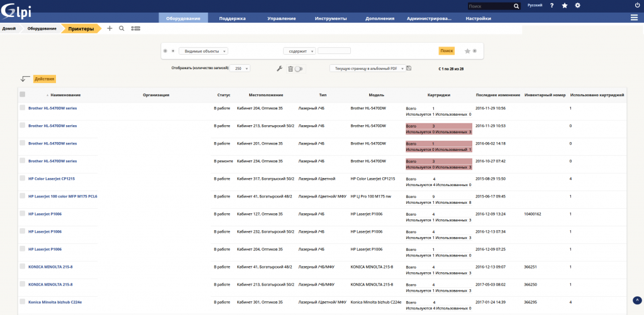Add a search criterion with the circled plus icon
The width and height of the screenshot is (644, 315).
165,51
